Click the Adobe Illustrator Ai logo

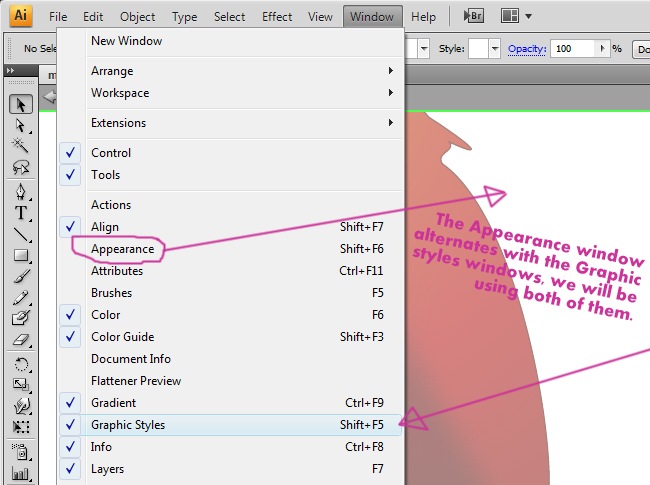[x=21, y=15]
